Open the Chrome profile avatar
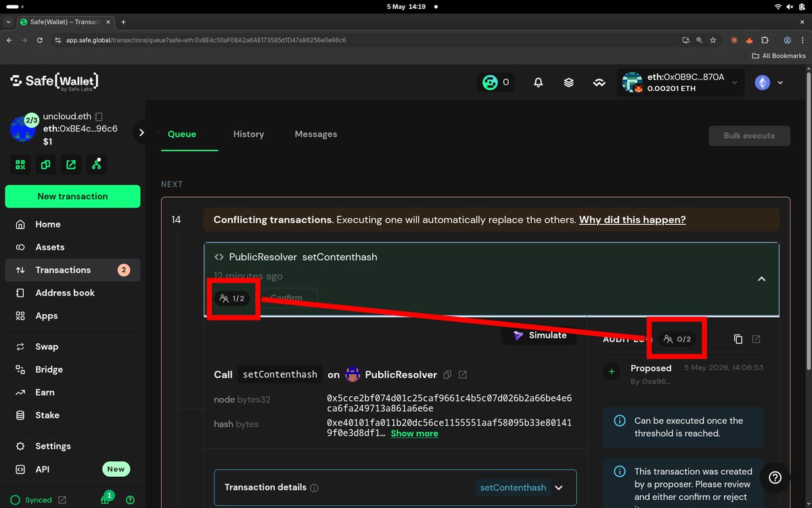812x508 pixels. [788, 40]
